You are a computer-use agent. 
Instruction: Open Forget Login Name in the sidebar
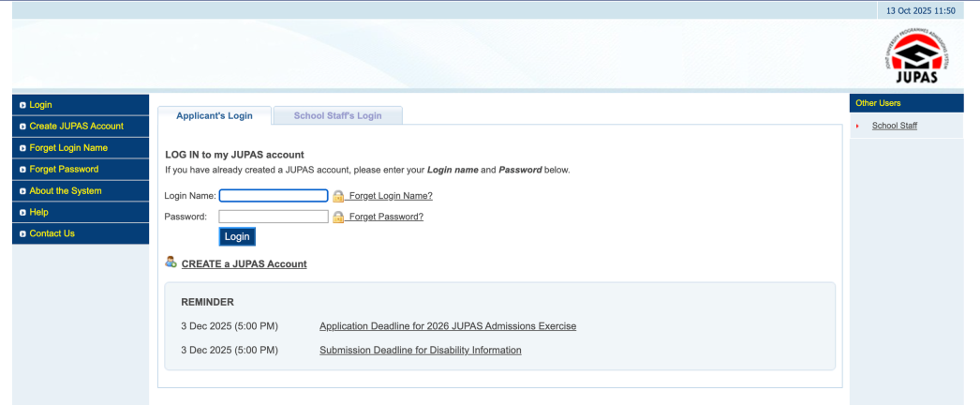tap(68, 148)
